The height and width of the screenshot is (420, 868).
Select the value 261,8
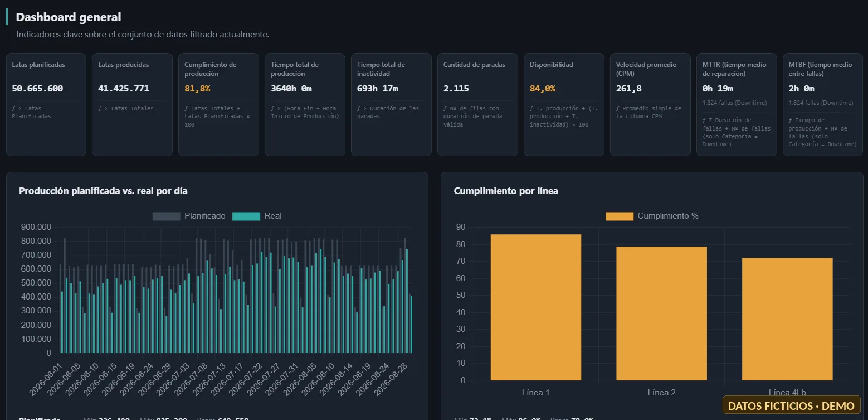tap(629, 89)
